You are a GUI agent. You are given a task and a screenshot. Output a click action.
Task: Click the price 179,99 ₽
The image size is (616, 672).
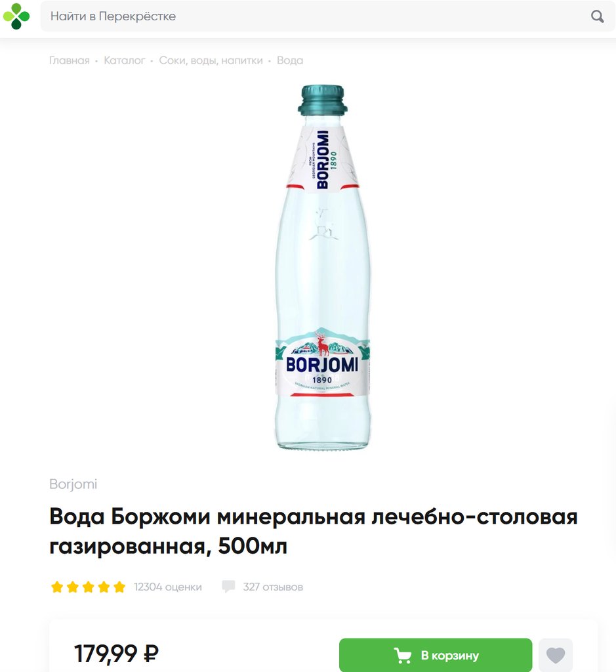[x=117, y=654]
